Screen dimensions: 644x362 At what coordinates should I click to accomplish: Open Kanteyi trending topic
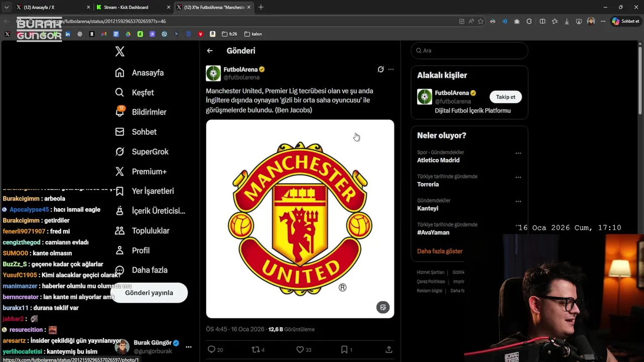(x=428, y=209)
